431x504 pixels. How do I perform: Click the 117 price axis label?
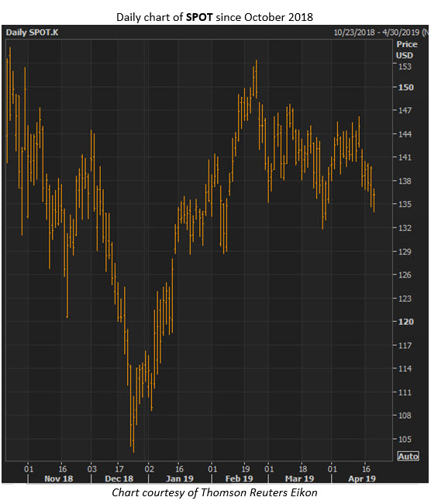tap(405, 346)
